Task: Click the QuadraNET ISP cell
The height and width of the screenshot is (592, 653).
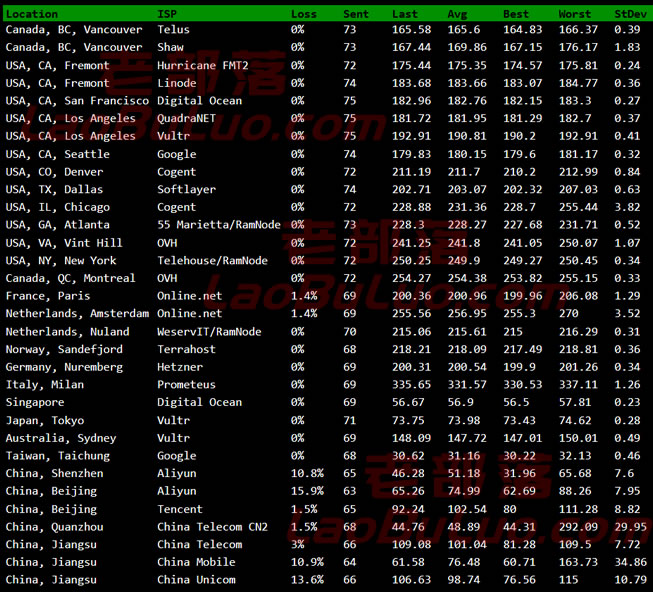Action: pyautogui.click(x=186, y=118)
